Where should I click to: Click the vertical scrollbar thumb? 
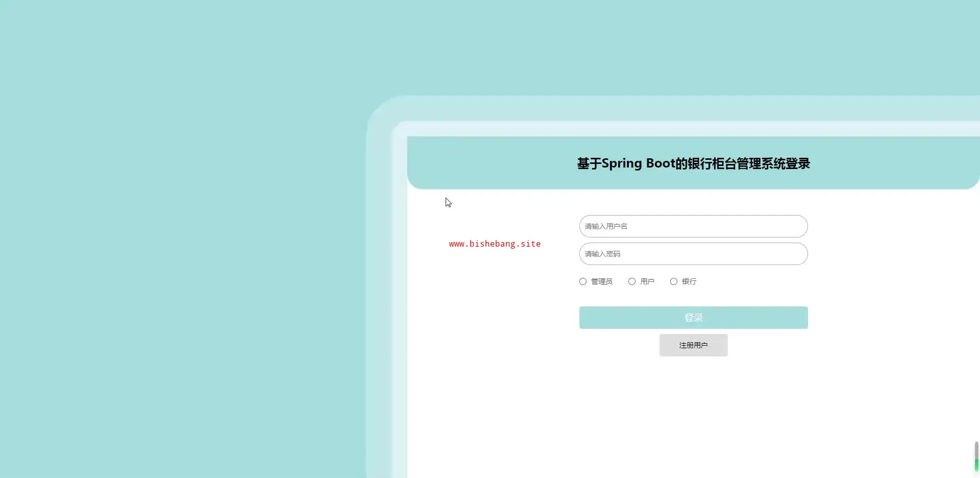click(976, 456)
